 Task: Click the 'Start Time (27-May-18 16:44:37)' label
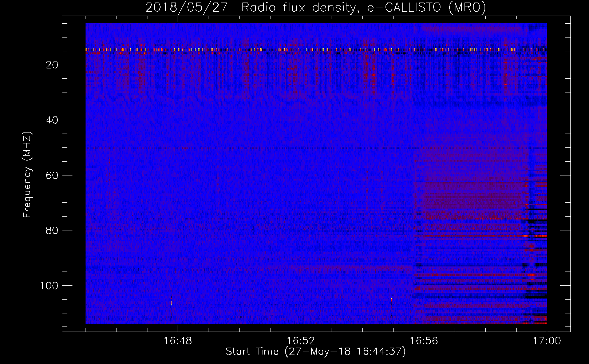click(316, 352)
